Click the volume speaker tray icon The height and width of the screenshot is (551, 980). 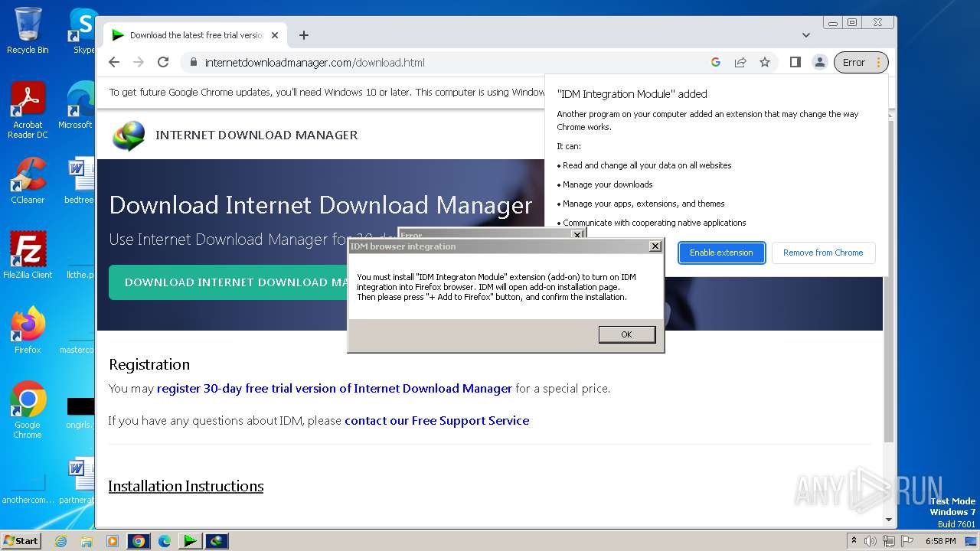[x=871, y=541]
